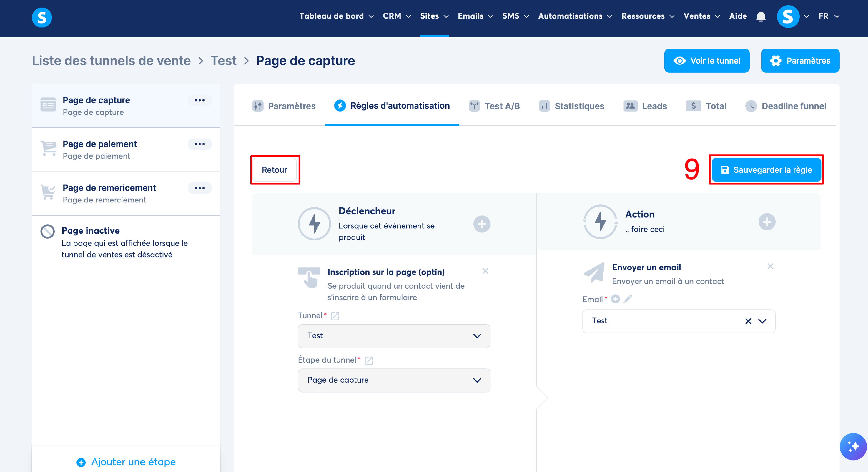Click the notification bell icon

pyautogui.click(x=760, y=16)
